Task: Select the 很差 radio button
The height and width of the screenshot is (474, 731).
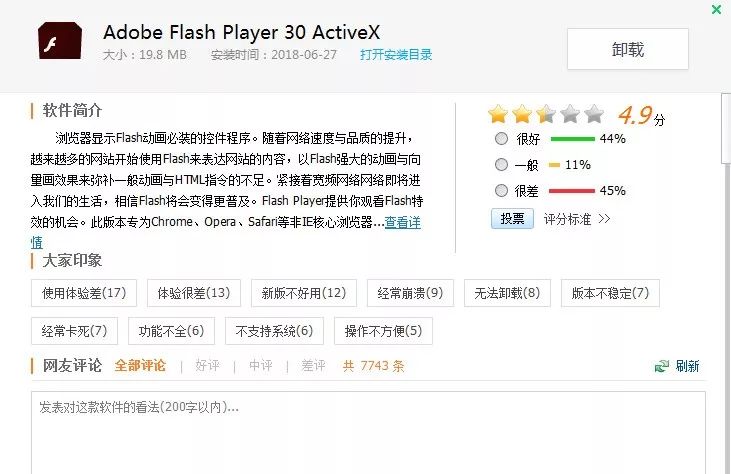Action: [x=501, y=191]
